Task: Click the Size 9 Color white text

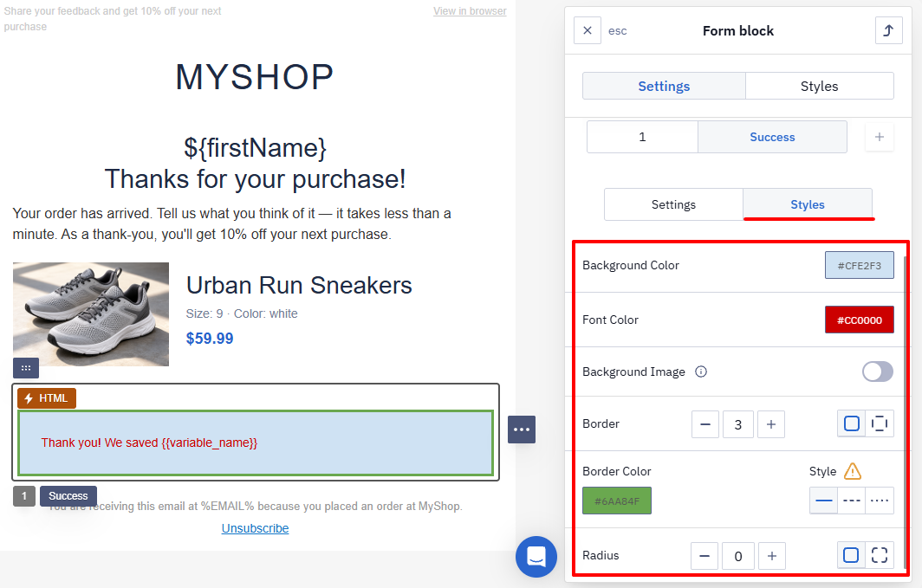Action: 242,313
